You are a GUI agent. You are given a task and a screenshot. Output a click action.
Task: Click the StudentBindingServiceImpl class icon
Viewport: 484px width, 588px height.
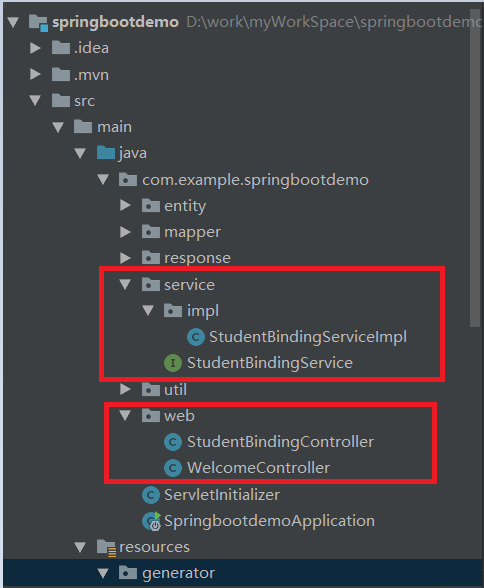tap(196, 337)
